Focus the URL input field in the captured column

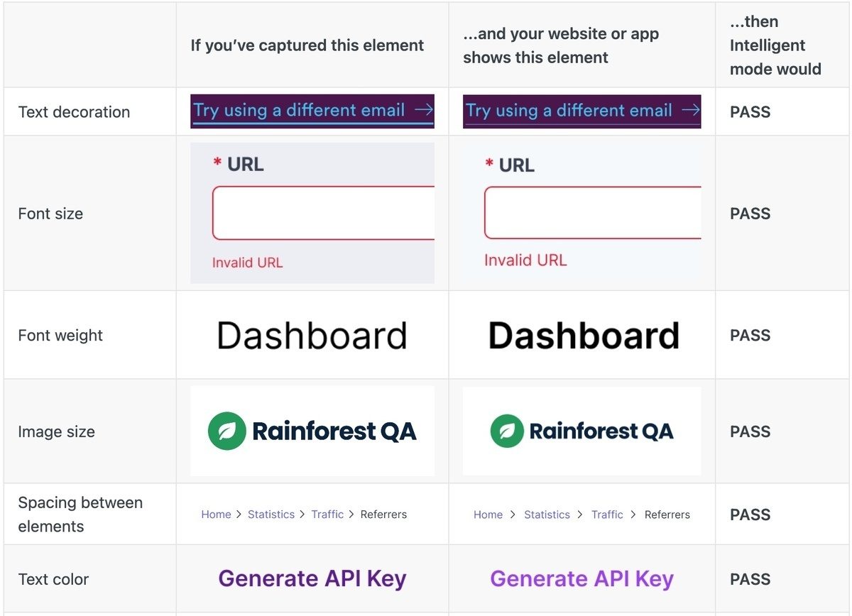[323, 213]
